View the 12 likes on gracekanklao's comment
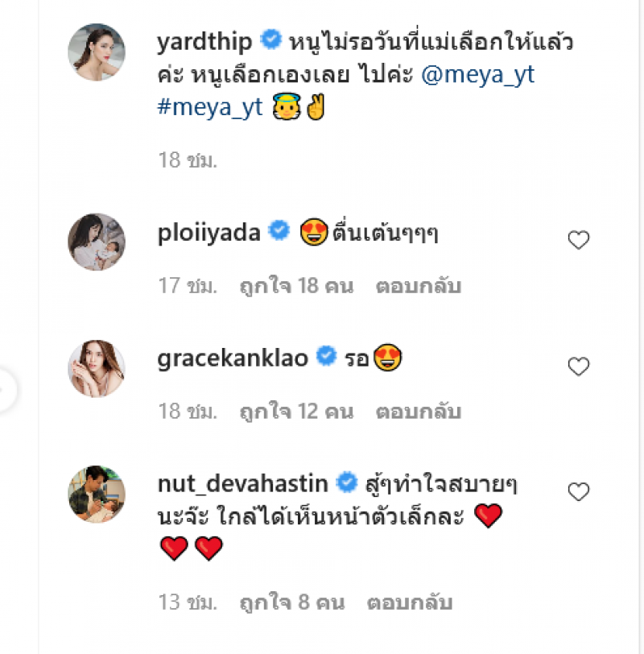Viewport: 644px width, 654px height. coord(296,412)
